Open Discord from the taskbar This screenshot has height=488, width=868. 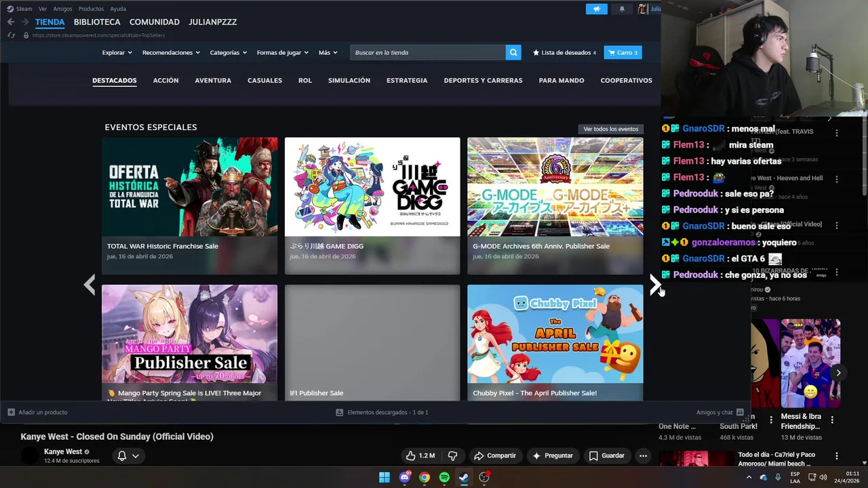(x=406, y=477)
